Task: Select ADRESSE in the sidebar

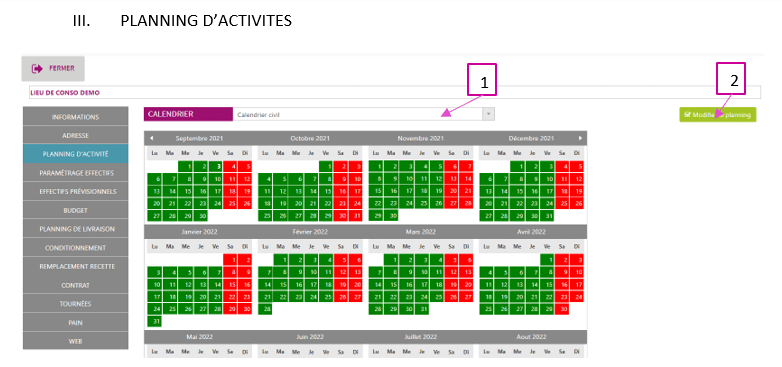Action: click(x=75, y=135)
